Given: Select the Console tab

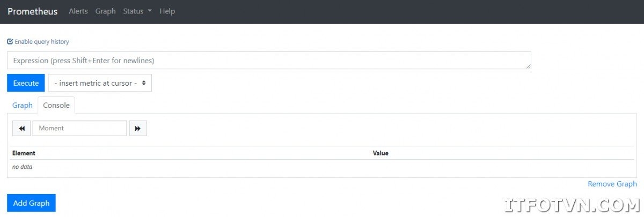Looking at the screenshot, I should click(56, 105).
